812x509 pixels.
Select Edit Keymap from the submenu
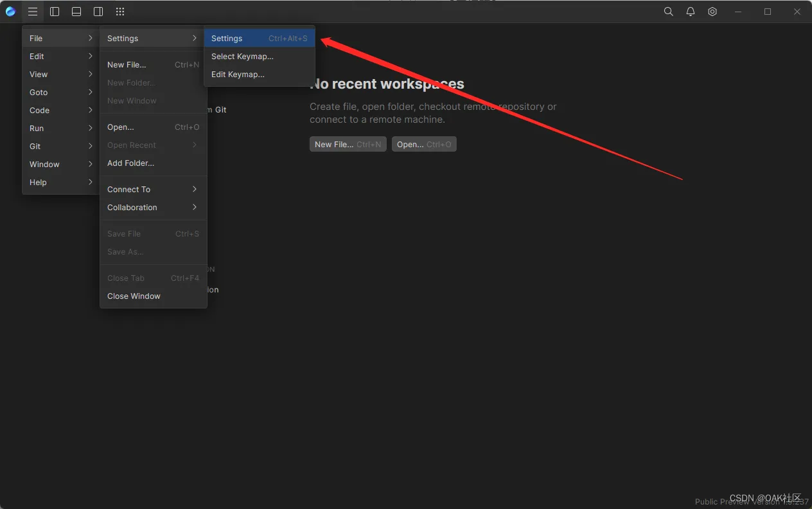238,74
